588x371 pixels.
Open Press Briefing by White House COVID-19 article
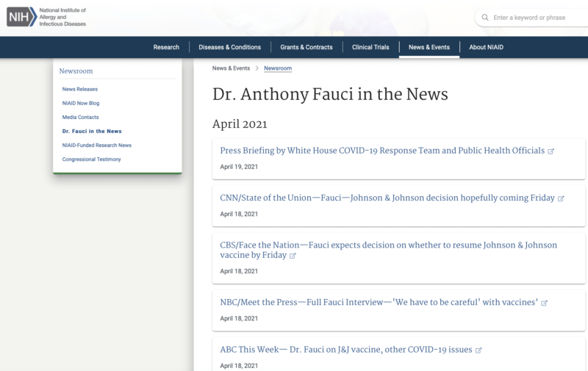tap(382, 151)
